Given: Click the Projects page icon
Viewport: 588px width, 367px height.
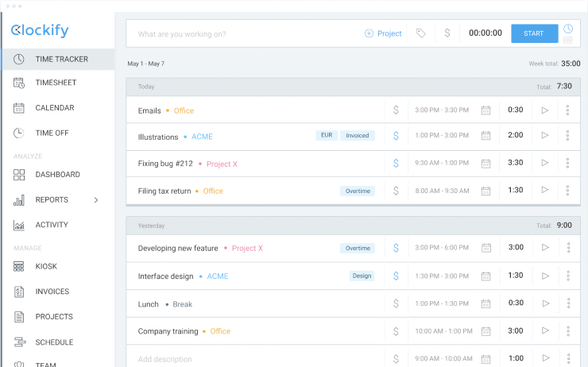Looking at the screenshot, I should point(19,317).
